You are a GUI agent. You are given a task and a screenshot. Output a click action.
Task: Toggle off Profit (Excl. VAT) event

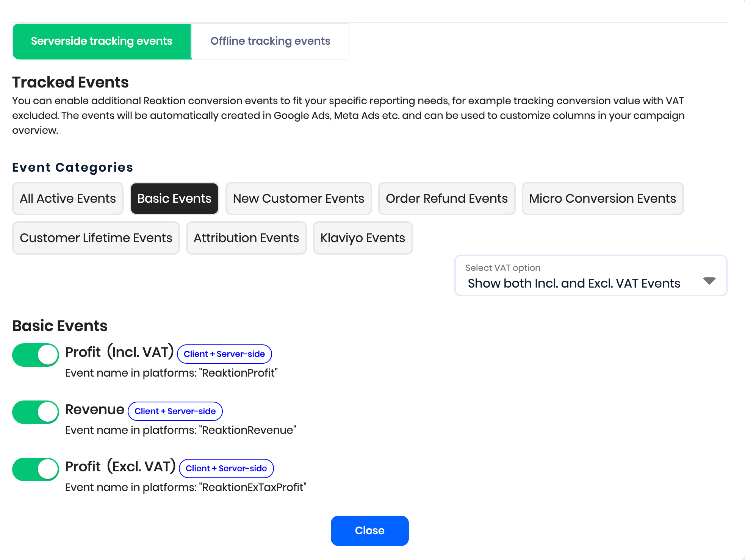pyautogui.click(x=36, y=469)
